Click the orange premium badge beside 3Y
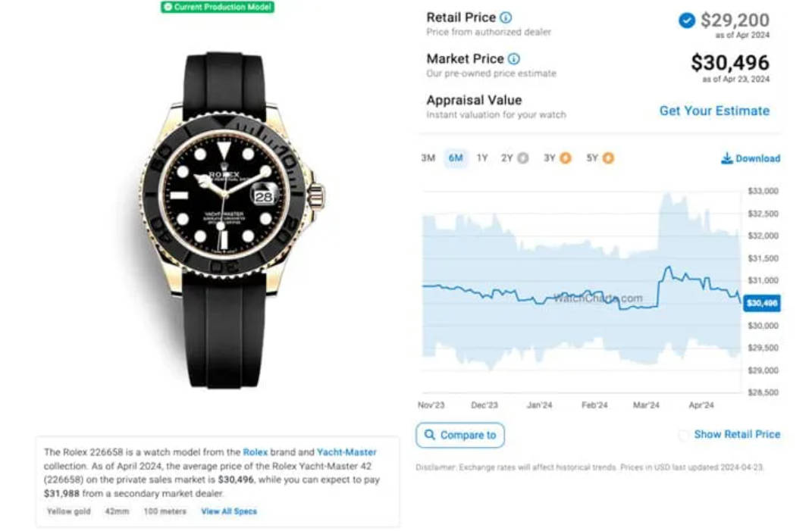Image resolution: width=812 pixels, height=531 pixels. (x=566, y=158)
